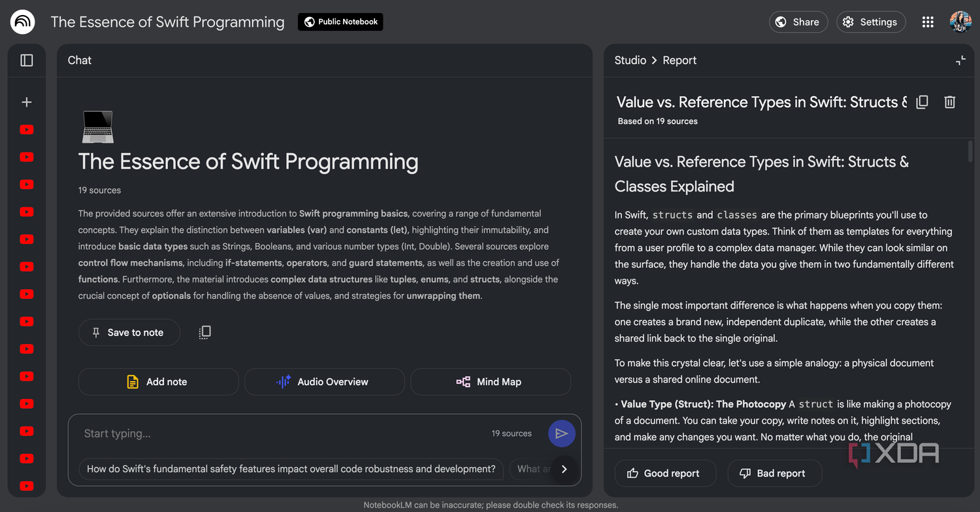The width and height of the screenshot is (980, 512).
Task: Go back to Studio in breadcrumb
Action: pyautogui.click(x=630, y=60)
